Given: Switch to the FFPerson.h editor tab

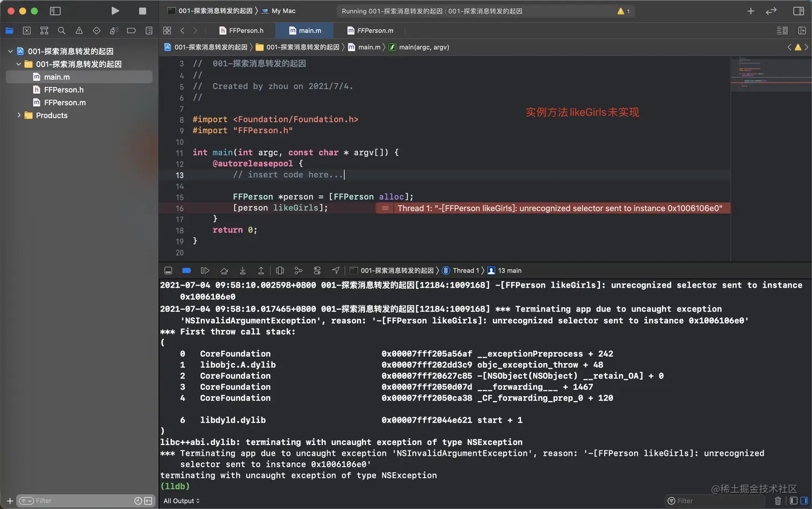Looking at the screenshot, I should pos(242,31).
